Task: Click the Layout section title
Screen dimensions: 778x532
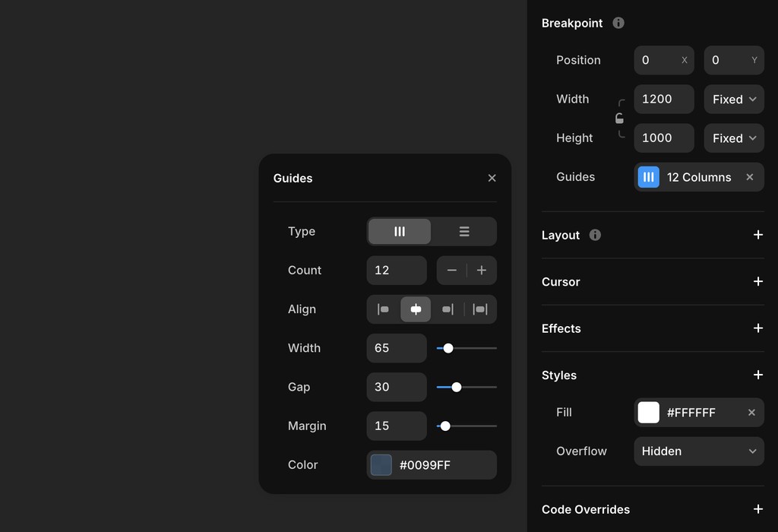Action: pos(561,236)
